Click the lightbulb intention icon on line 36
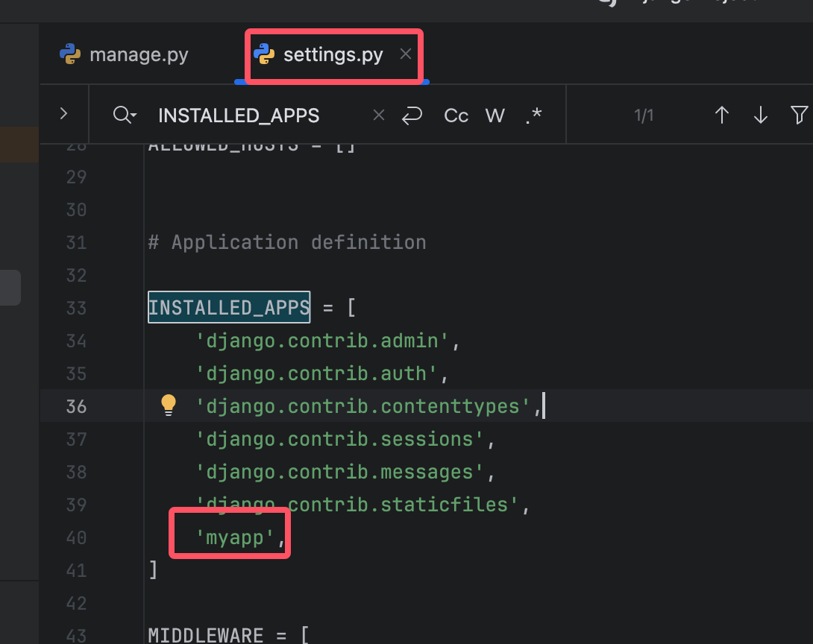 [169, 405]
